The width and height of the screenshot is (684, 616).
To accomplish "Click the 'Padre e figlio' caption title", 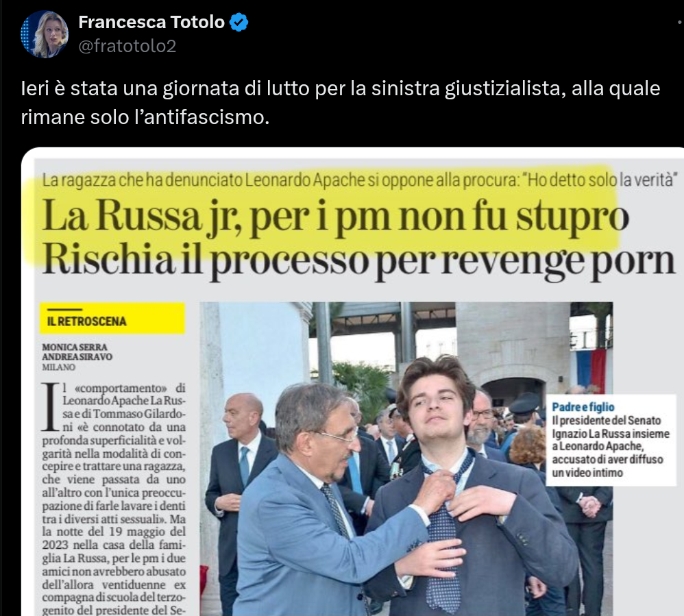I will point(583,407).
